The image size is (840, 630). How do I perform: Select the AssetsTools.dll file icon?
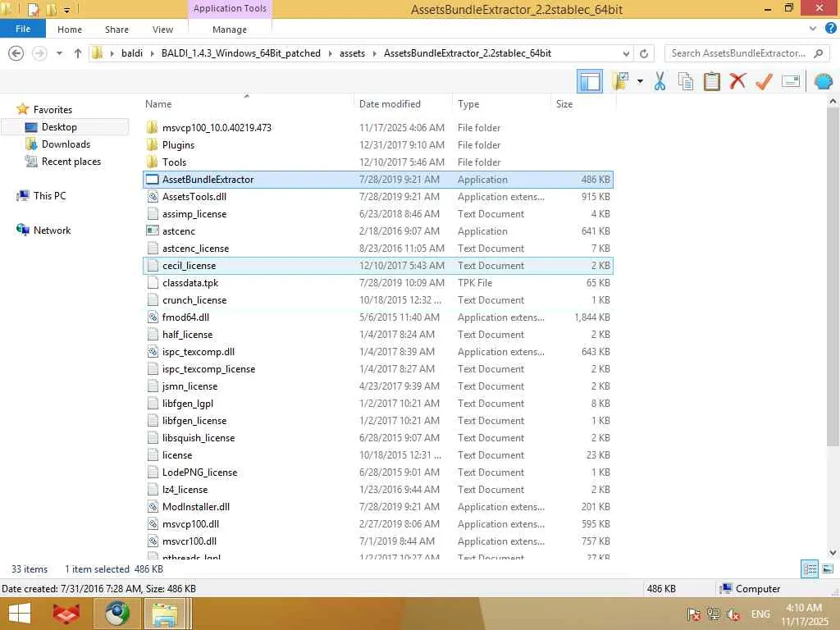click(x=152, y=197)
